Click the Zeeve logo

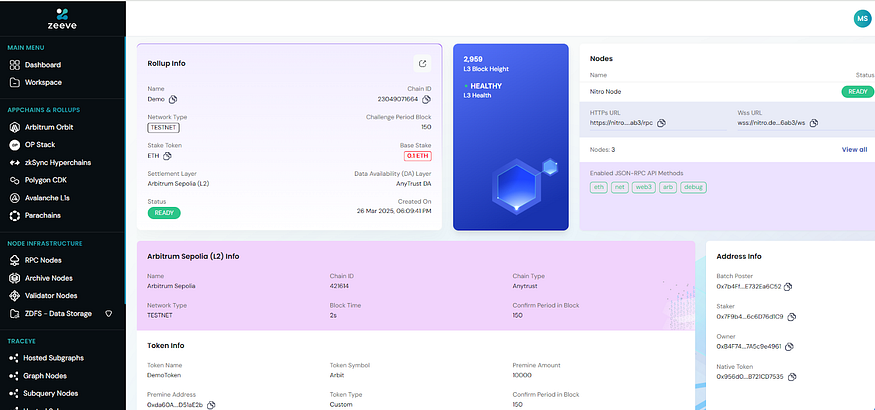62,18
